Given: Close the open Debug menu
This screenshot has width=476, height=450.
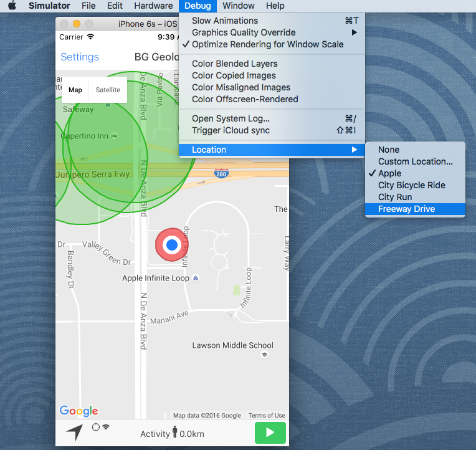Looking at the screenshot, I should (x=198, y=6).
